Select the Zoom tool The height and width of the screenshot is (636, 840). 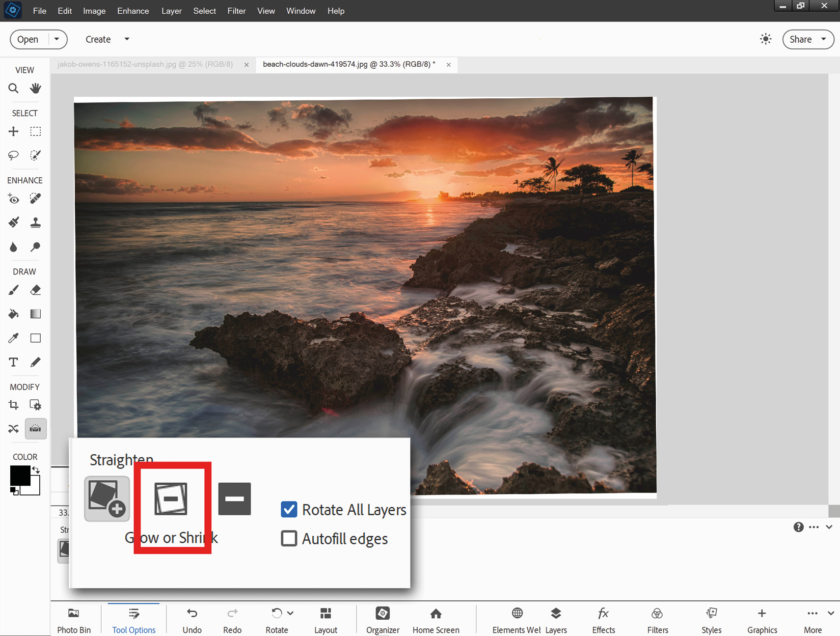[x=13, y=88]
